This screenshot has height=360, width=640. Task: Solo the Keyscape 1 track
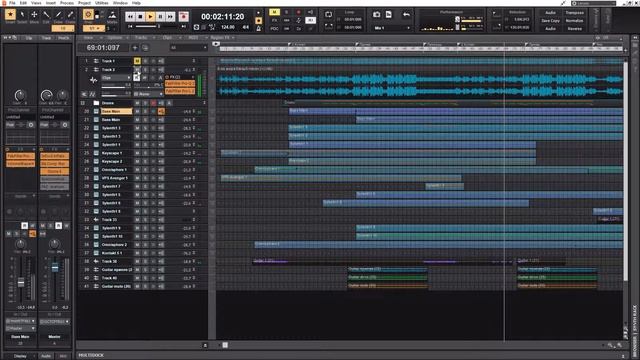[x=145, y=153]
